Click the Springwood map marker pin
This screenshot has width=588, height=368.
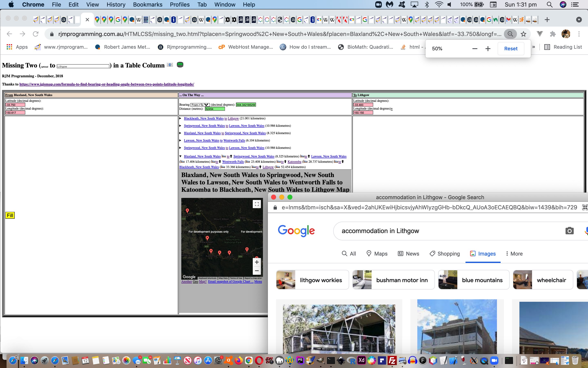point(247,250)
